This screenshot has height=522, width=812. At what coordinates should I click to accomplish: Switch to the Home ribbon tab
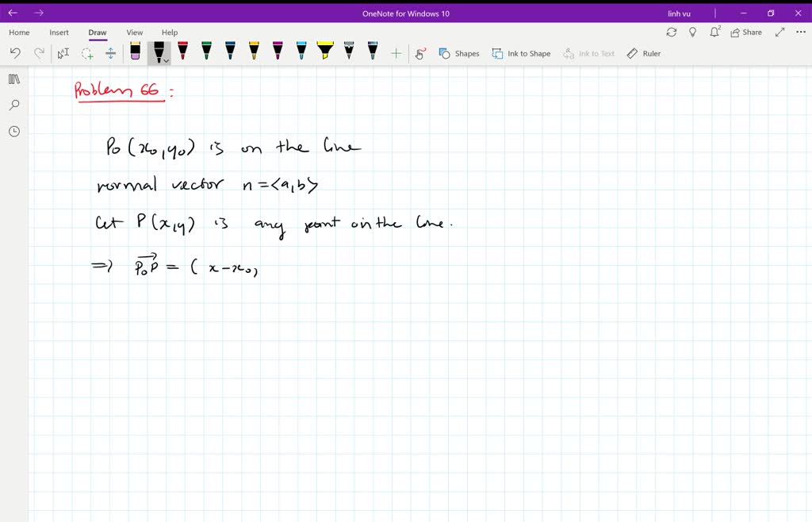[18, 33]
